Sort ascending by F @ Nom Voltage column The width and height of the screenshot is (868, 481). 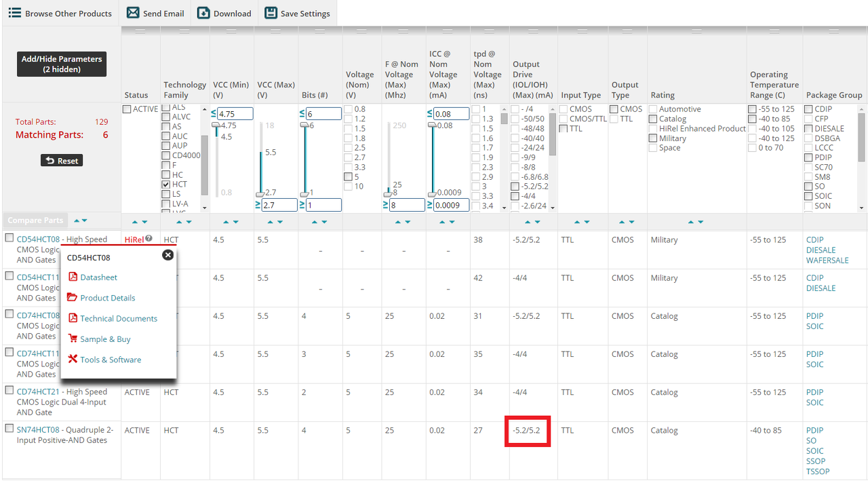(x=399, y=222)
